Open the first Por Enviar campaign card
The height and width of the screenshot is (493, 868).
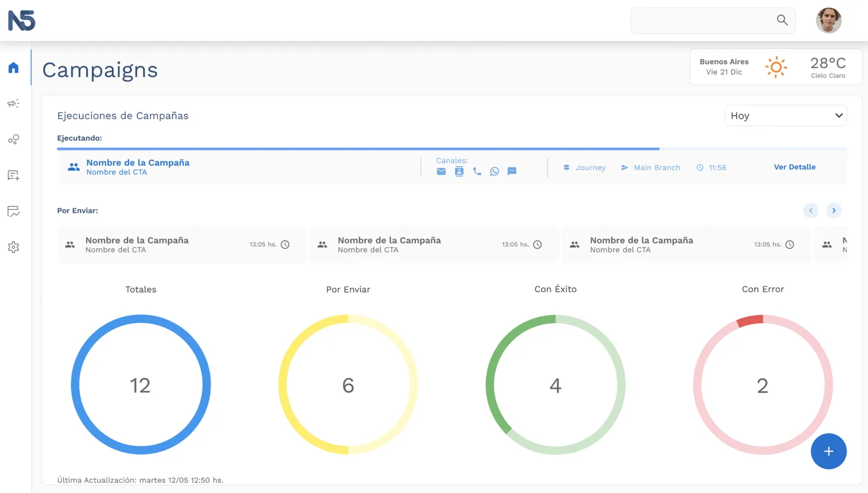(182, 245)
